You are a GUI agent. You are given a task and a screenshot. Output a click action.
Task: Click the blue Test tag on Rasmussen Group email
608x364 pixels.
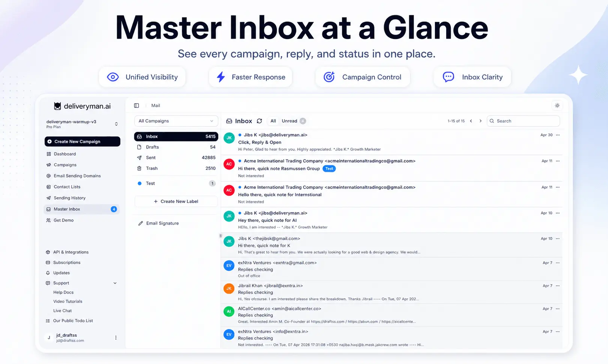coord(329,169)
